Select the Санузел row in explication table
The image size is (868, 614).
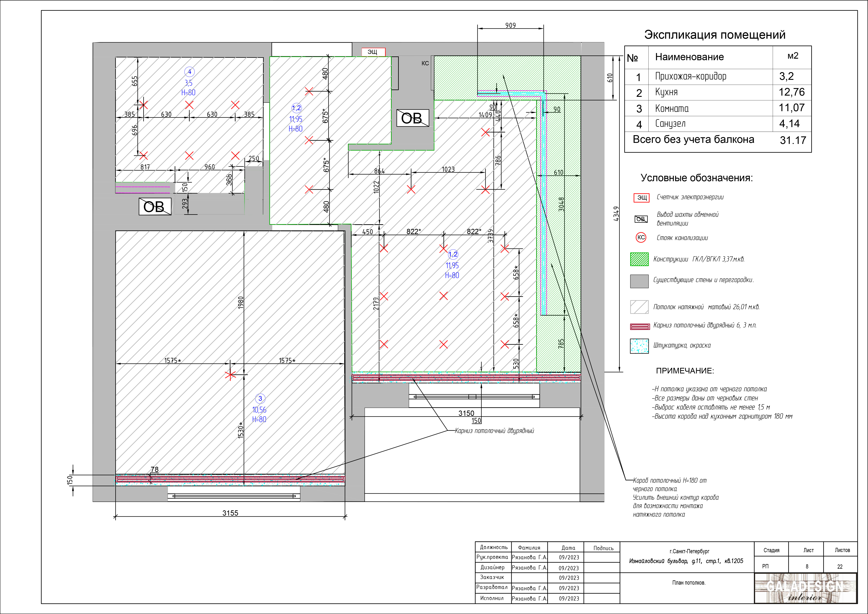pos(718,124)
